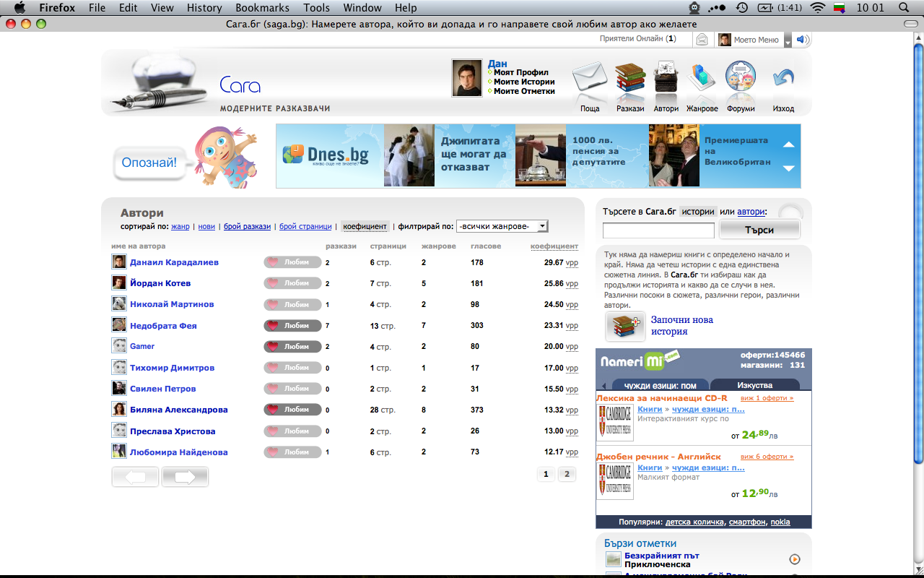Toggle Любим for Йордан Котев
924x578 pixels.
[292, 283]
